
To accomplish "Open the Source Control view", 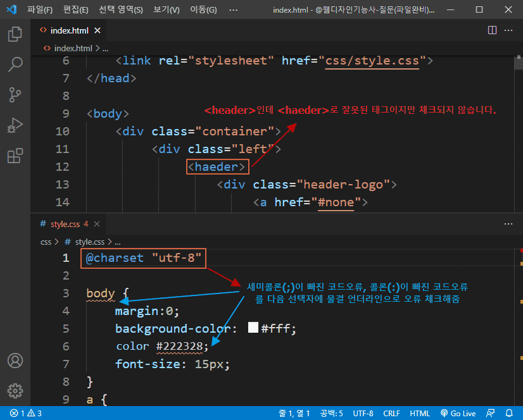I will [x=15, y=95].
